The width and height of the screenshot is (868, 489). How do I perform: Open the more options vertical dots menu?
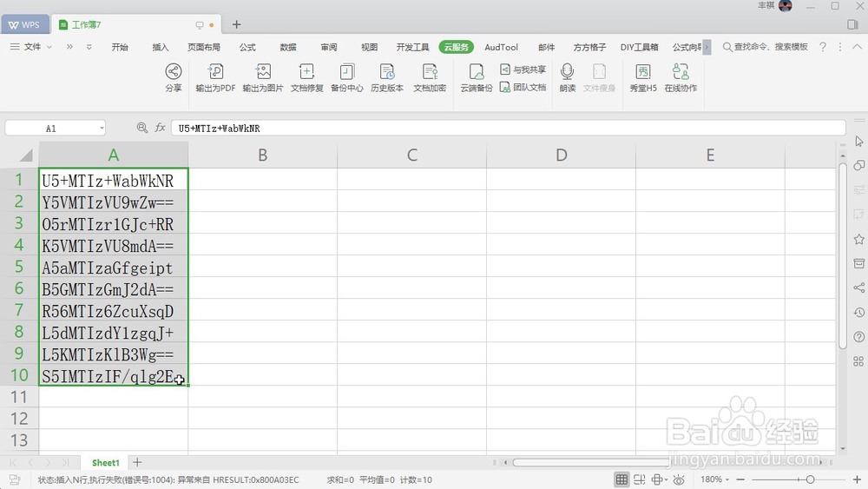coord(839,47)
